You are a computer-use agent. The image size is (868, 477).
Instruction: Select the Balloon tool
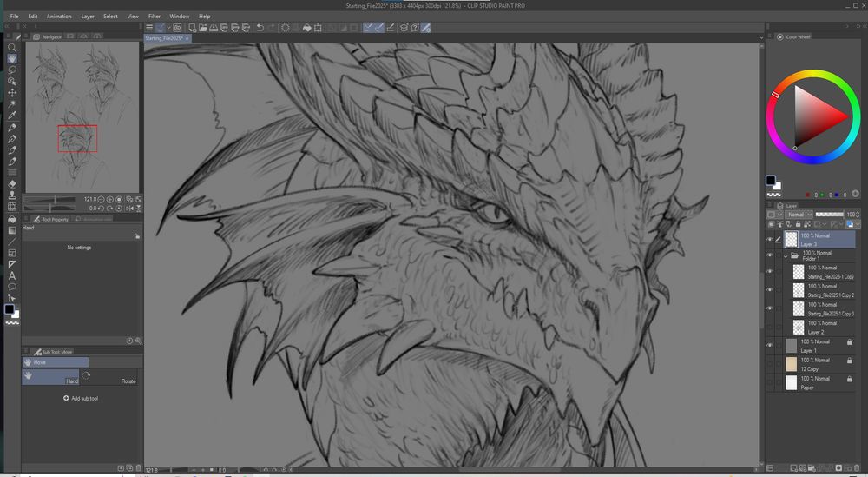click(11, 287)
